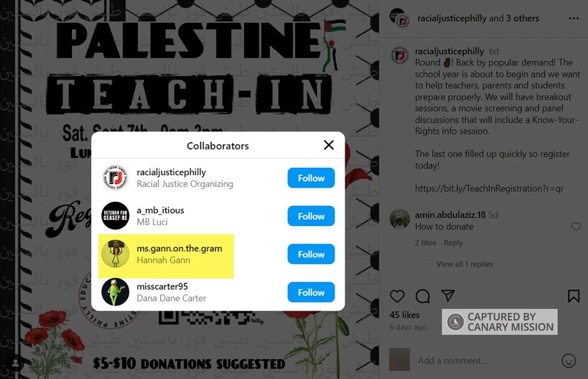
Task: Open the bit.ly TeachInRegistration link
Action: pos(489,188)
